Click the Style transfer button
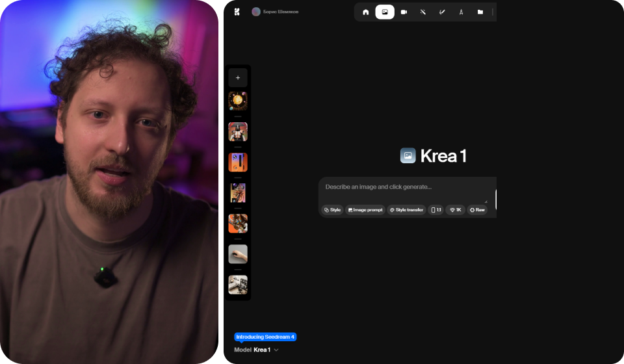Screen dimensions: 624x364 [x=406, y=210]
